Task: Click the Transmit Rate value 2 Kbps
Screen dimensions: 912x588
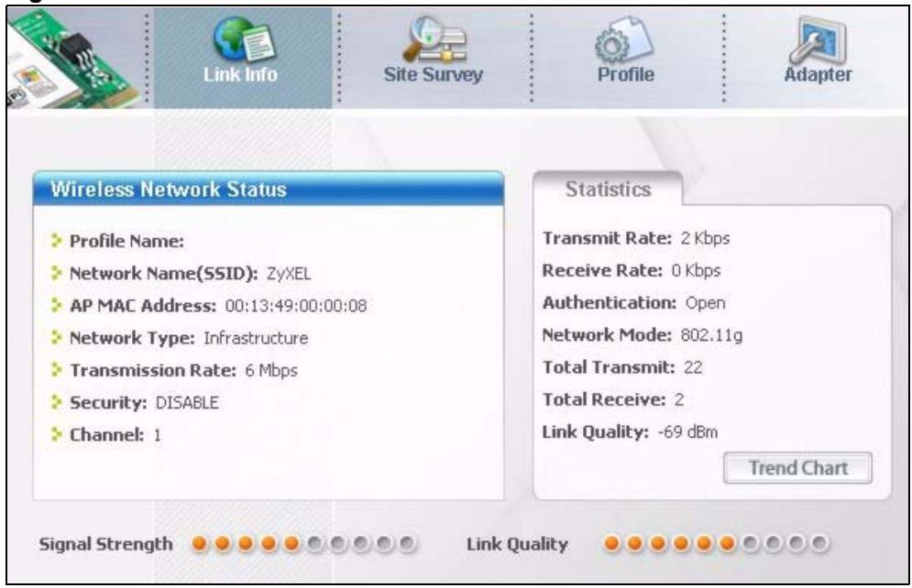Action: coord(705,238)
